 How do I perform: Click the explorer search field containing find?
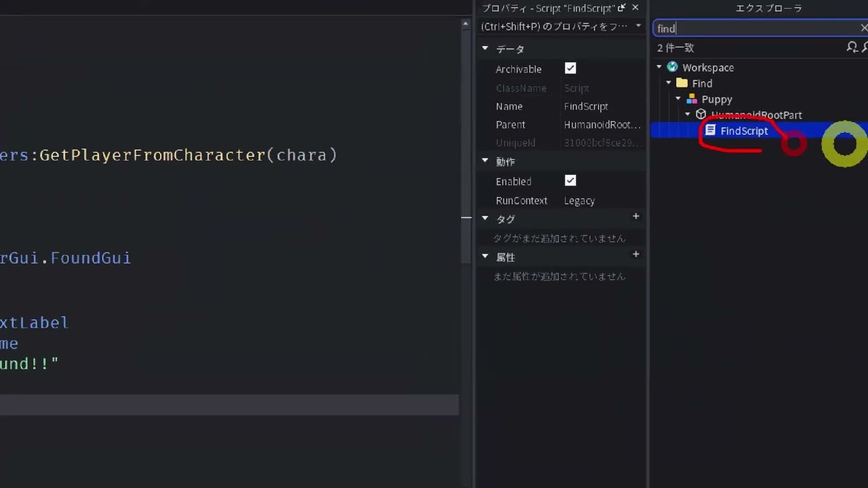coord(753,28)
